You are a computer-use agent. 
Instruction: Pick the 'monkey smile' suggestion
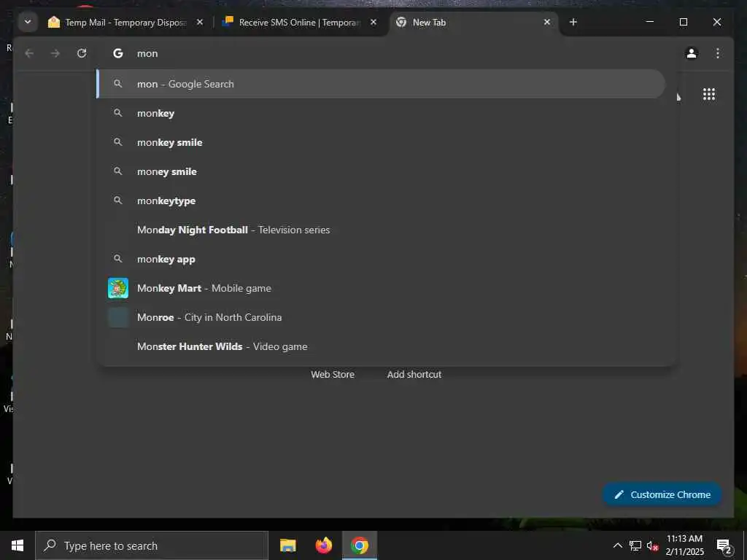(381, 142)
